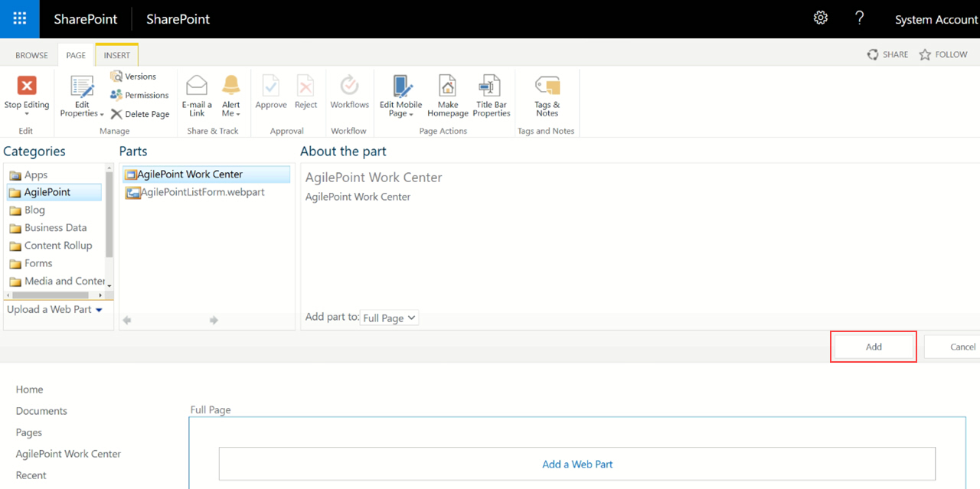This screenshot has width=980, height=489.
Task: Click Delete Page in the ribbon
Action: (140, 114)
